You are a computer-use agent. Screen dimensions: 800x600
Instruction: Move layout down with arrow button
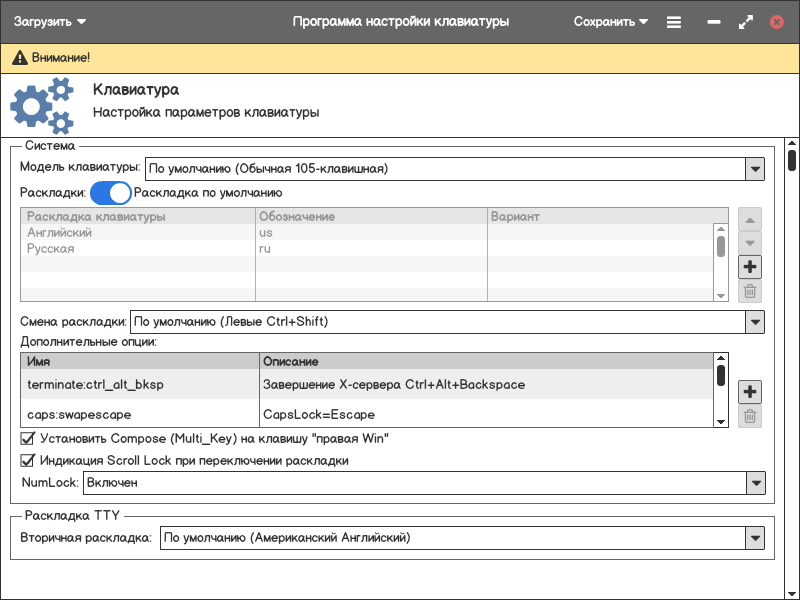coord(750,243)
